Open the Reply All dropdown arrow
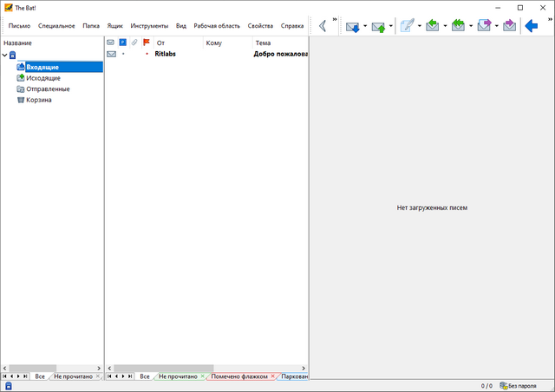 pos(471,26)
